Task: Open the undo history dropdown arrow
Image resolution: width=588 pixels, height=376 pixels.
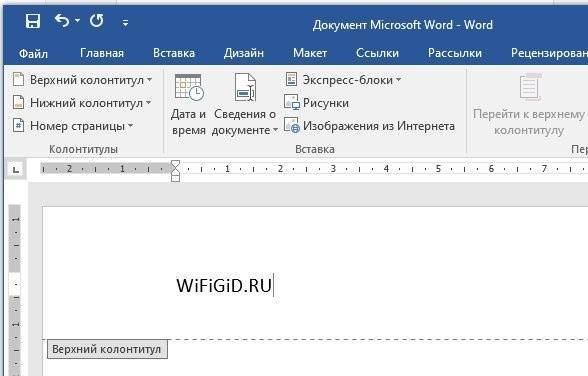Action: click(x=77, y=21)
